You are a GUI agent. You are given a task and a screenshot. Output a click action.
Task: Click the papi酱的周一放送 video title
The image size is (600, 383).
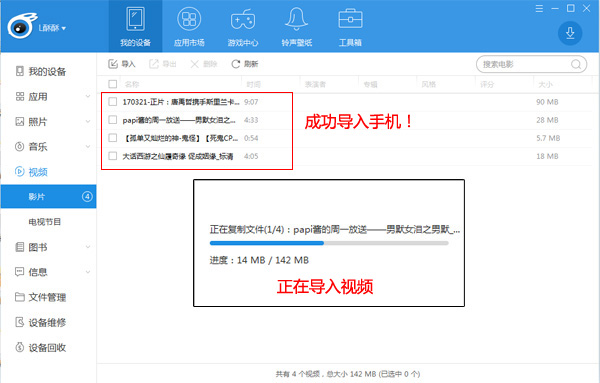point(179,120)
